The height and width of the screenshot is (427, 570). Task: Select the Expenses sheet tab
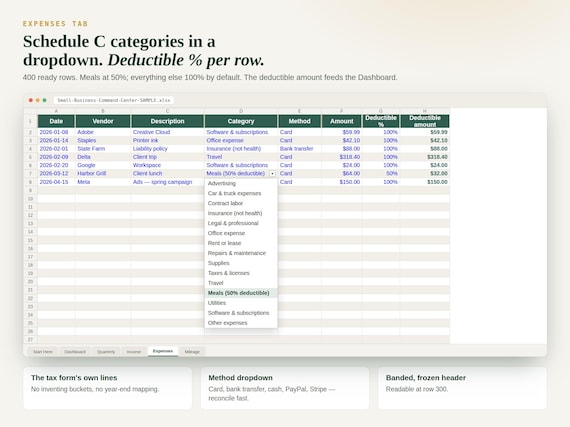tap(163, 351)
